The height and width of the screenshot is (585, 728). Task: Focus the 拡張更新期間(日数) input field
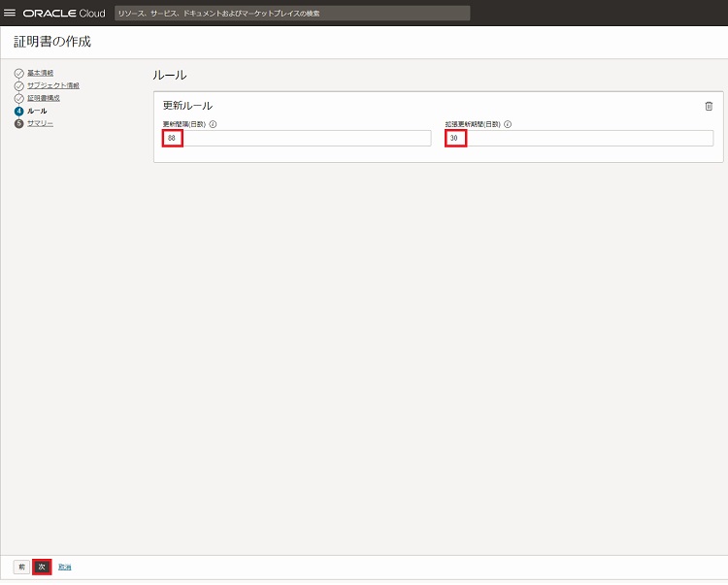(579, 139)
